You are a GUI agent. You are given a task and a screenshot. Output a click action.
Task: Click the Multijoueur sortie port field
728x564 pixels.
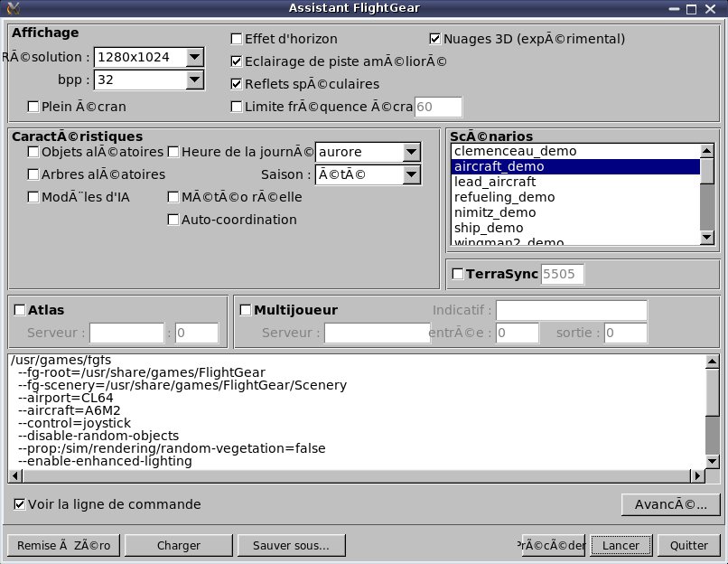click(x=626, y=333)
